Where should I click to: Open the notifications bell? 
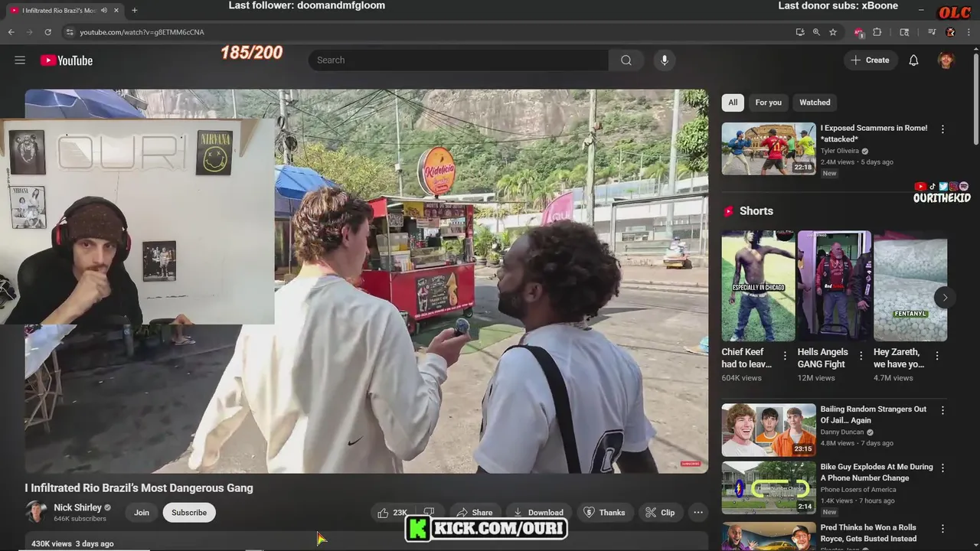click(x=913, y=60)
